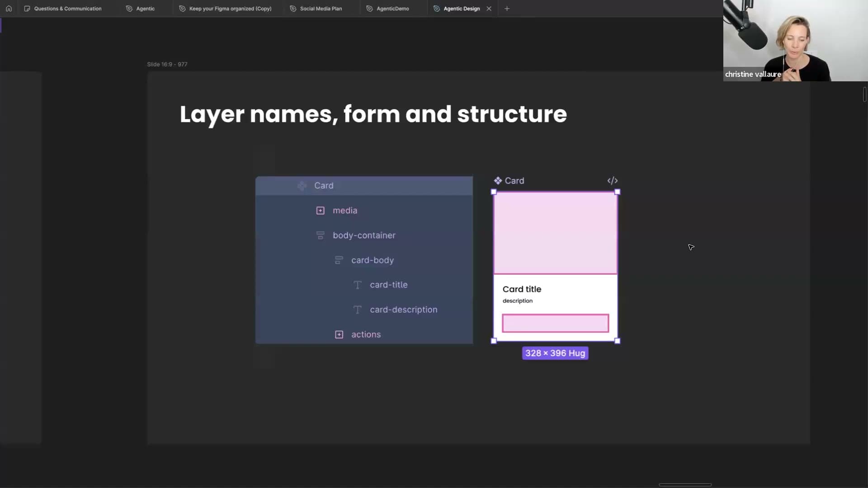Close the Agentic Design tab
868x488 pixels.
489,9
